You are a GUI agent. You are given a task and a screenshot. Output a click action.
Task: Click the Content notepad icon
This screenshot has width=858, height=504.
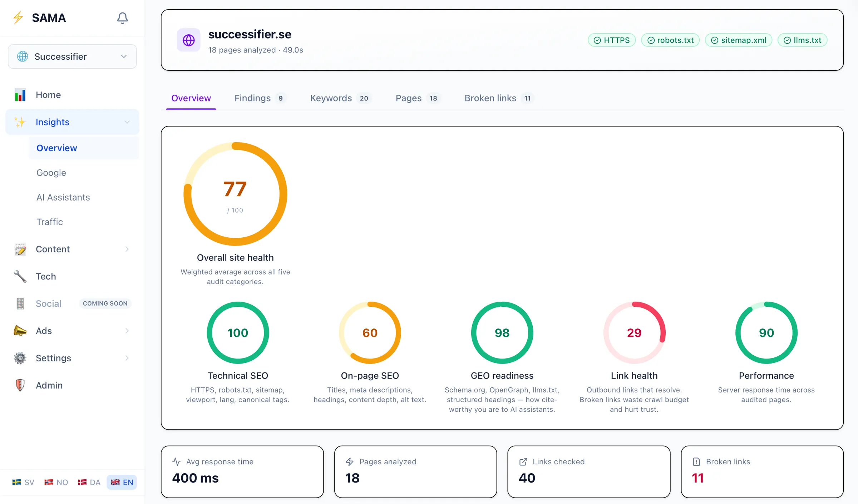pyautogui.click(x=20, y=249)
